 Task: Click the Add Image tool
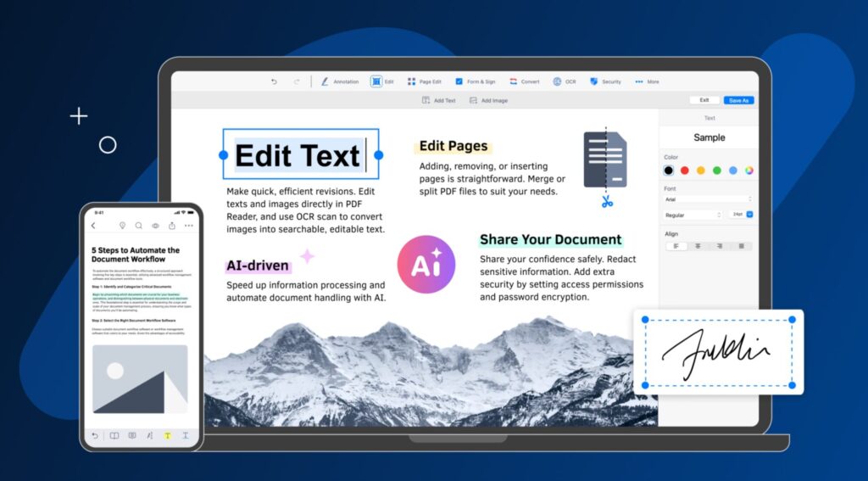[488, 100]
